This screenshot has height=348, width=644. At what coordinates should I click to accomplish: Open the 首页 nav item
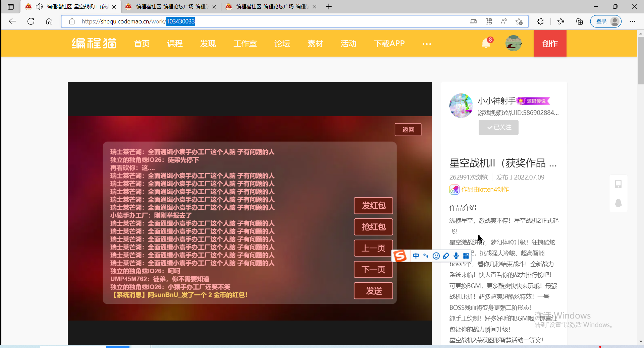coord(142,44)
